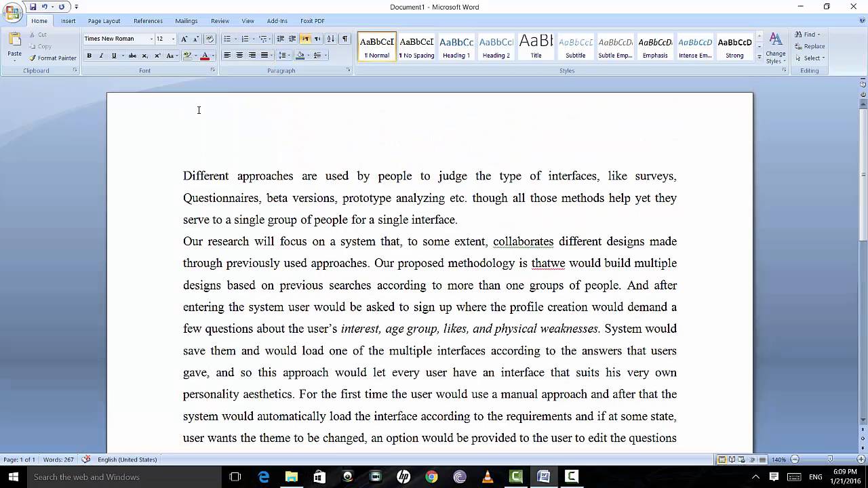Align text right
Screen dimensions: 868x488
(x=252, y=56)
